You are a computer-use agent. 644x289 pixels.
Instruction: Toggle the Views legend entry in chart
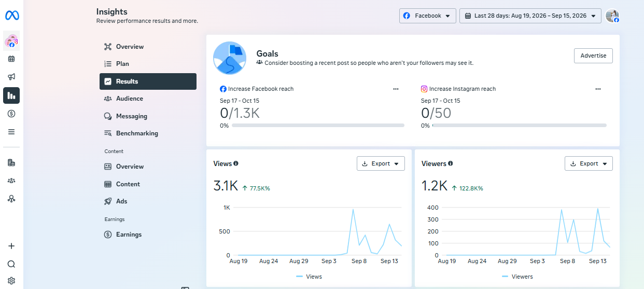[x=309, y=277]
